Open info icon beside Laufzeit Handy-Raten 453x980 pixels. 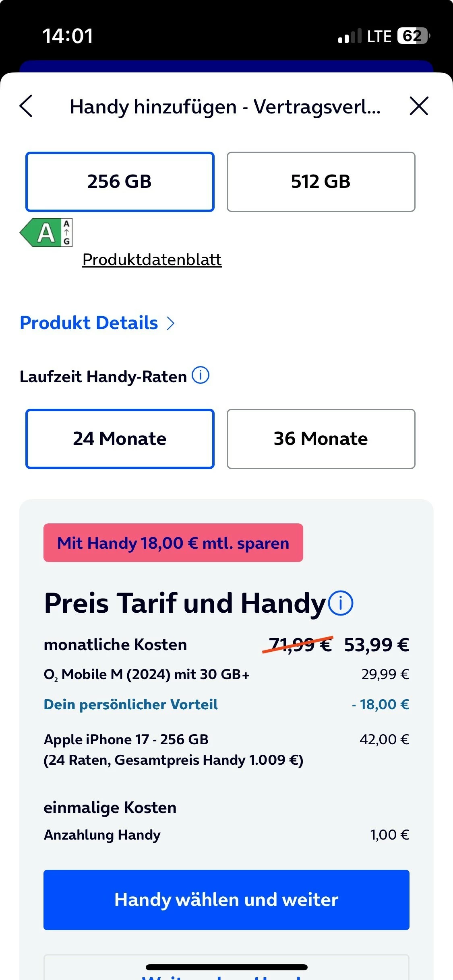point(200,375)
